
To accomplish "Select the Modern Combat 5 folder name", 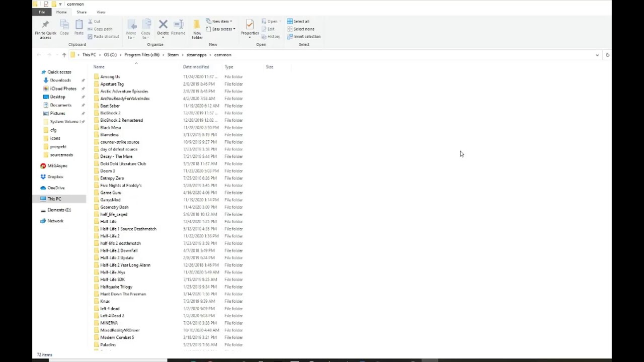I will 117,337.
